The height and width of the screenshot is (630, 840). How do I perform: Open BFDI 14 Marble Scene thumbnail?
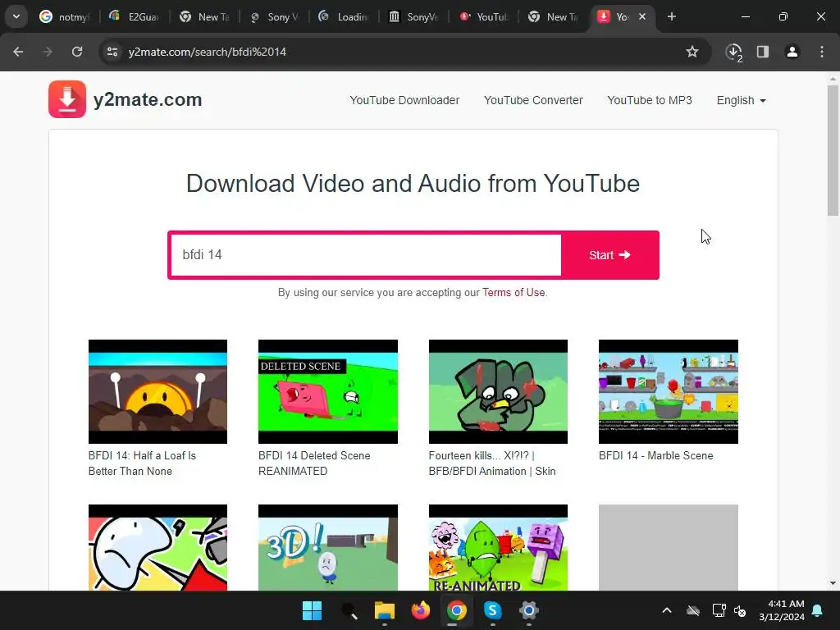[668, 391]
